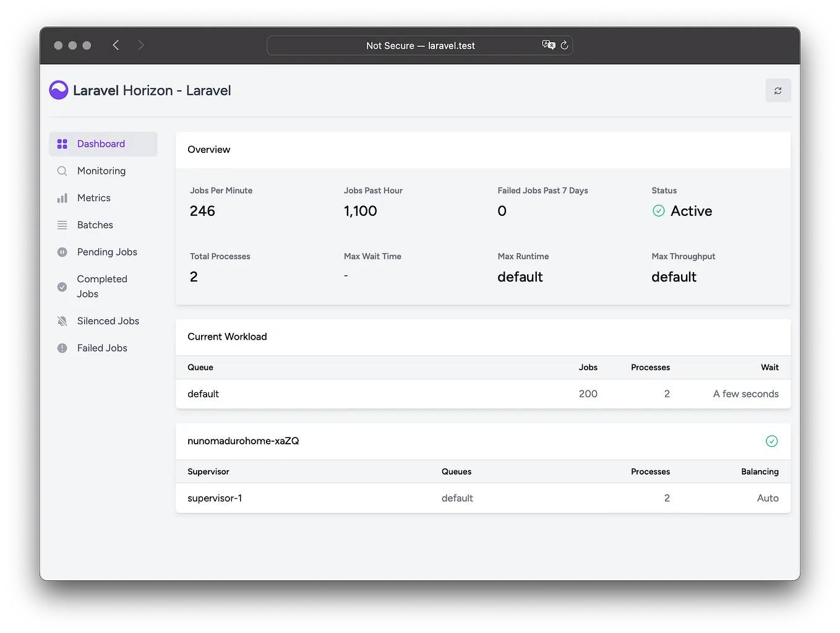840x633 pixels.
Task: Click the Metrics bar-chart icon
Action: [x=62, y=198]
